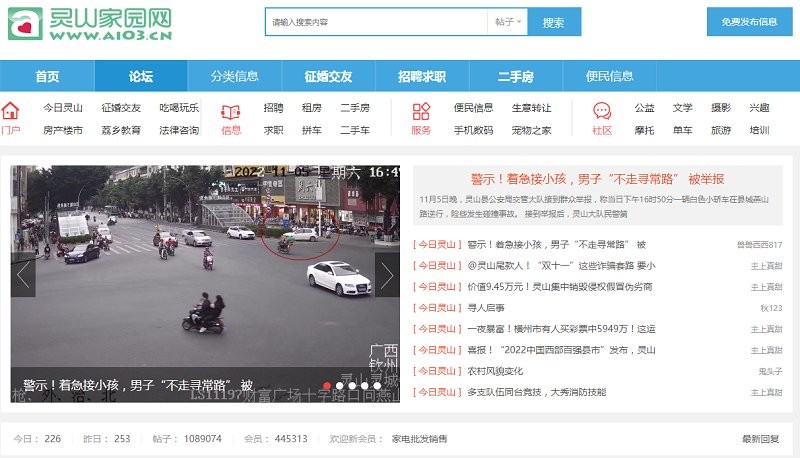The image size is (800, 458).
Task: Open the 首页 navigation tab
Action: [47, 77]
